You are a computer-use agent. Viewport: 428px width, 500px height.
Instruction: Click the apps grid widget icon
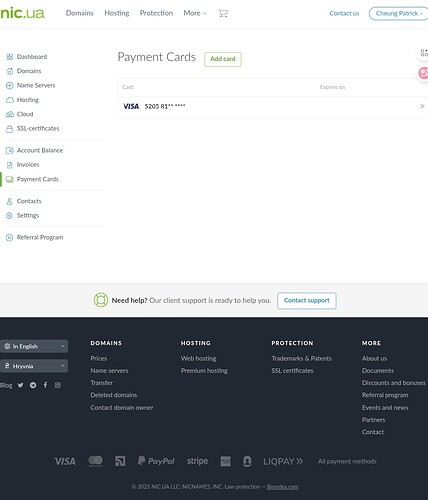pos(424,53)
